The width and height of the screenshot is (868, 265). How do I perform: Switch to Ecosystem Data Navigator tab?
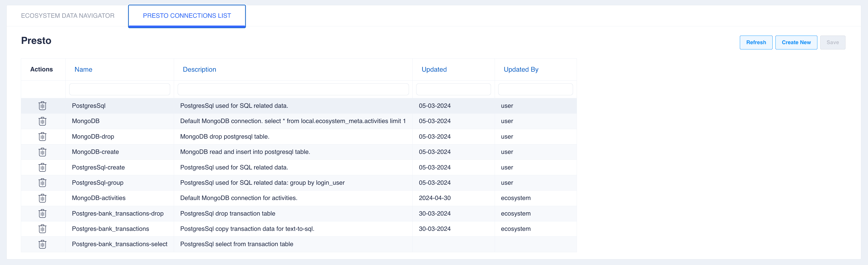coord(68,16)
